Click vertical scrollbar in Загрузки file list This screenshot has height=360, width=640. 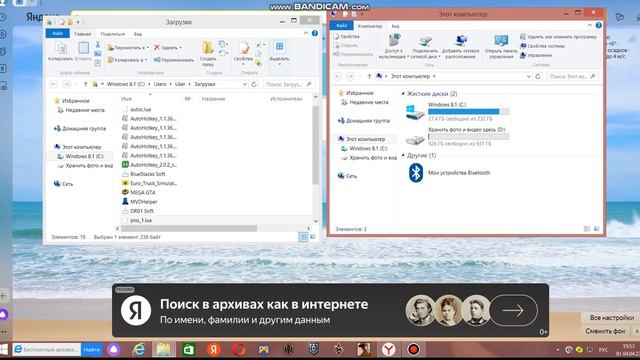coord(316,145)
